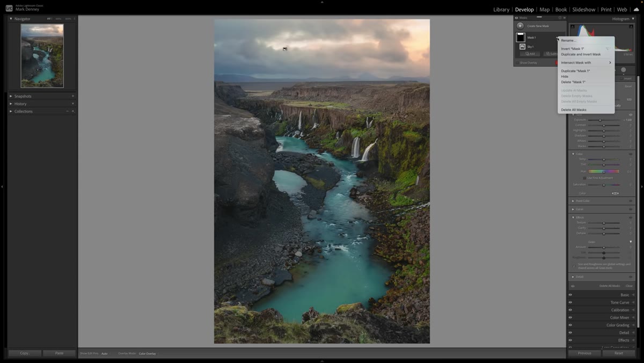Click the Previous button
The width and height of the screenshot is (644, 363).
pos(584,353)
